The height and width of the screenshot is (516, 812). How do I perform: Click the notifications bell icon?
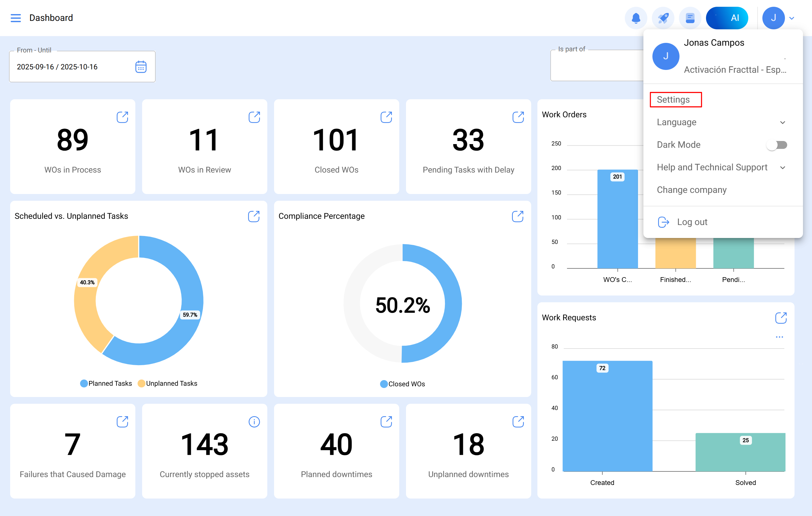(x=636, y=18)
